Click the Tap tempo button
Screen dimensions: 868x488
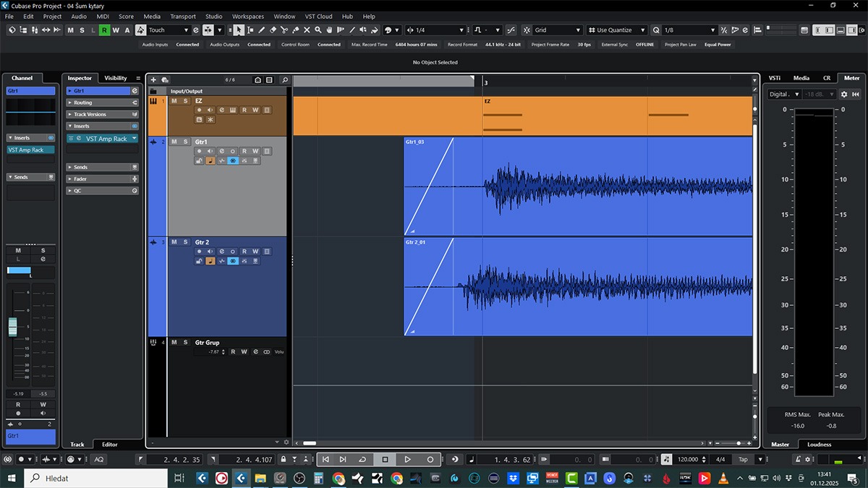742,459
